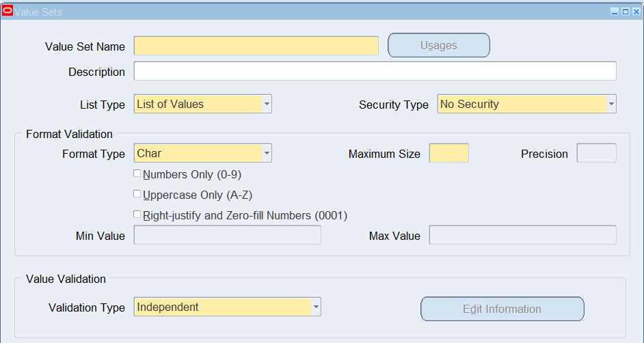Enable Numbers Only (0-9) checkbox
Viewport: 644px width, 343px height.
[x=137, y=174]
